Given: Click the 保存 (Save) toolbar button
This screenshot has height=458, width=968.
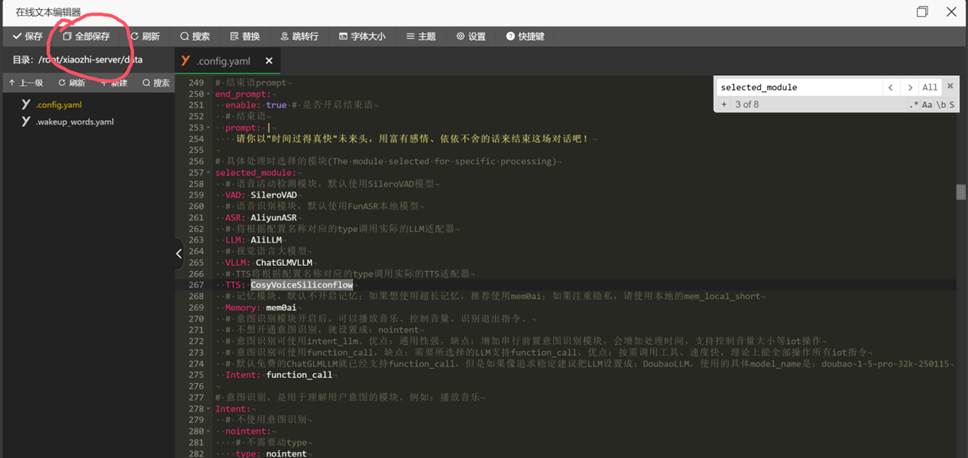Looking at the screenshot, I should [x=28, y=36].
